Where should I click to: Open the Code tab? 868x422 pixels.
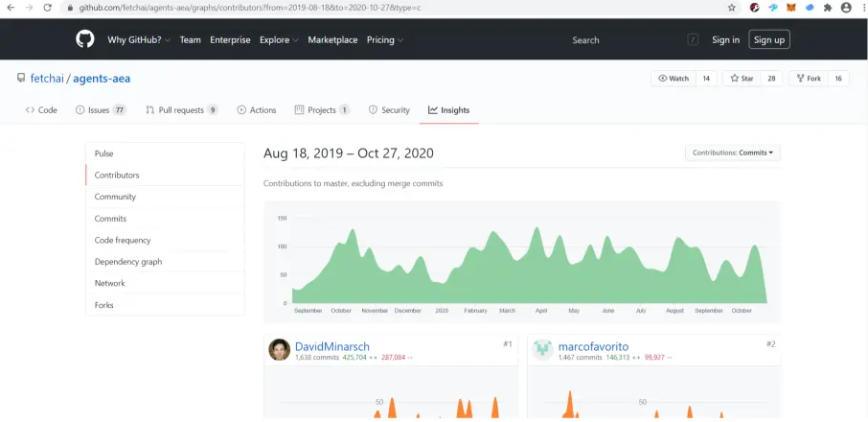click(41, 110)
